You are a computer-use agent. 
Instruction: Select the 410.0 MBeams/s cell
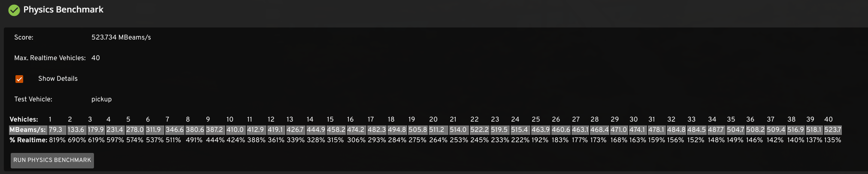pos(235,130)
